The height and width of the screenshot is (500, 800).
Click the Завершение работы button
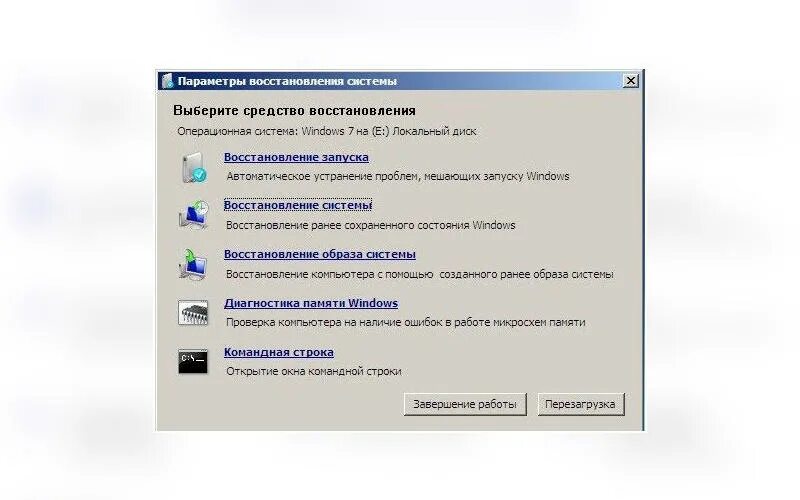pos(465,404)
